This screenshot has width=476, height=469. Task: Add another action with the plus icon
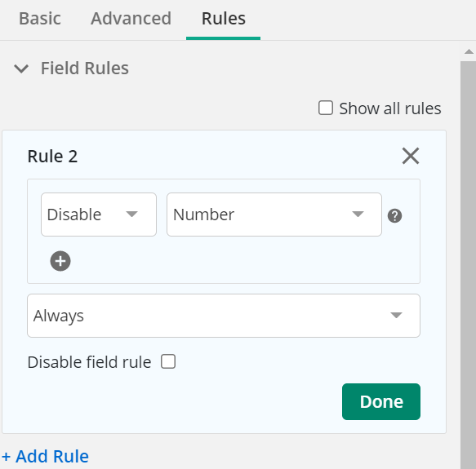[60, 261]
